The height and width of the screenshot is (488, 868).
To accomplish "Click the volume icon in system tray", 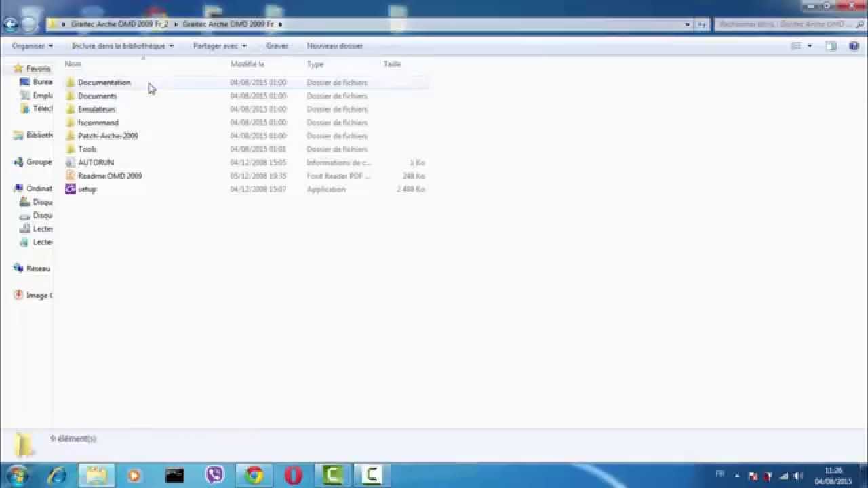I will [x=799, y=476].
